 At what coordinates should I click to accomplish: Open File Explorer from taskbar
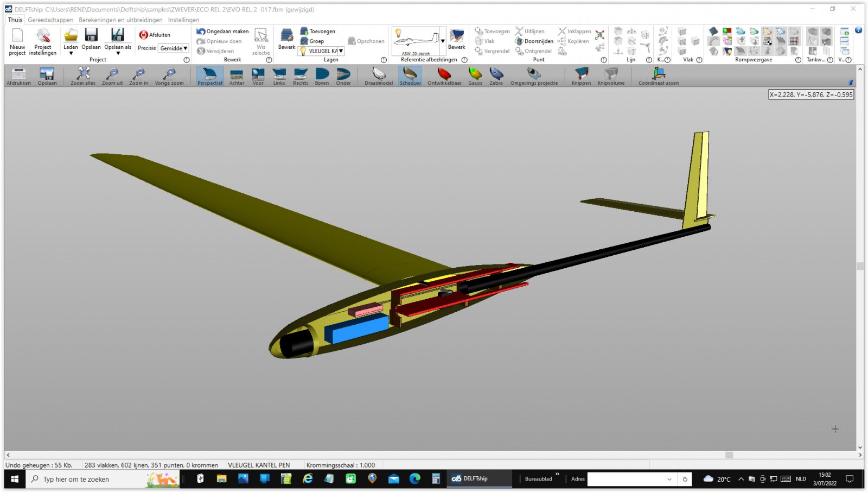click(x=221, y=478)
